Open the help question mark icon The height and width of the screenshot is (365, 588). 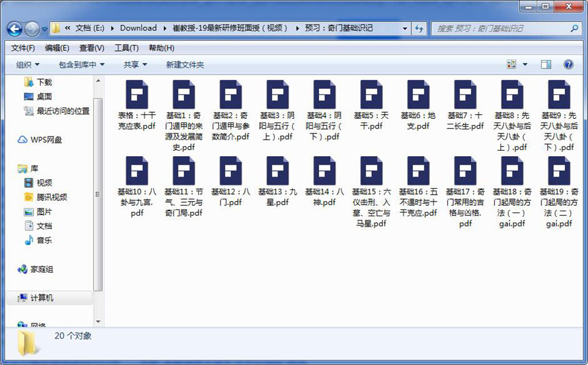pyautogui.click(x=568, y=64)
